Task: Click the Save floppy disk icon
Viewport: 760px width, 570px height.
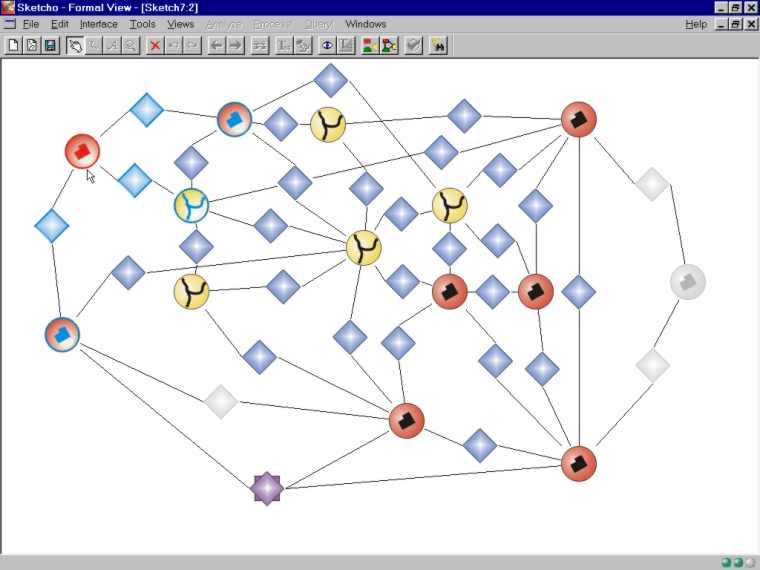Action: pyautogui.click(x=50, y=45)
